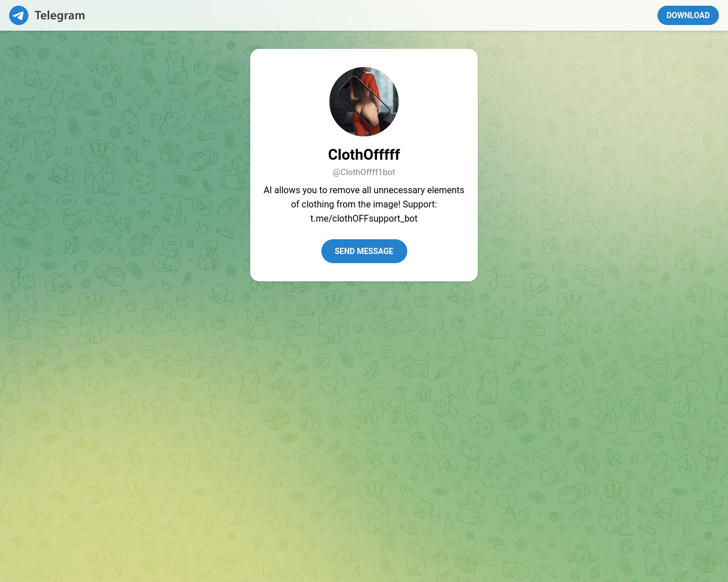Viewport: 728px width, 582px height.
Task: Select the @ClothOffff1bot username text
Action: 364,172
